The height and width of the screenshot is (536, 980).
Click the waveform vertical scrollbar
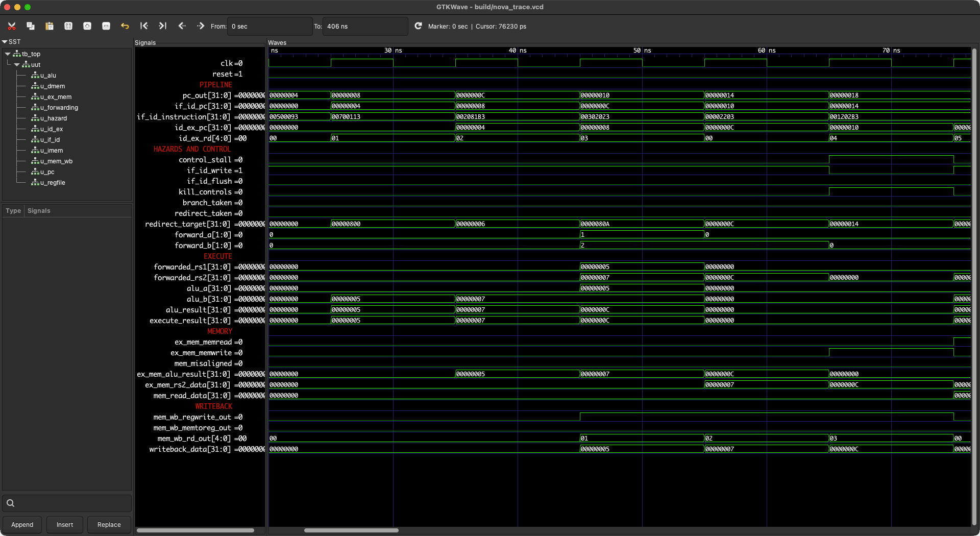974,286
